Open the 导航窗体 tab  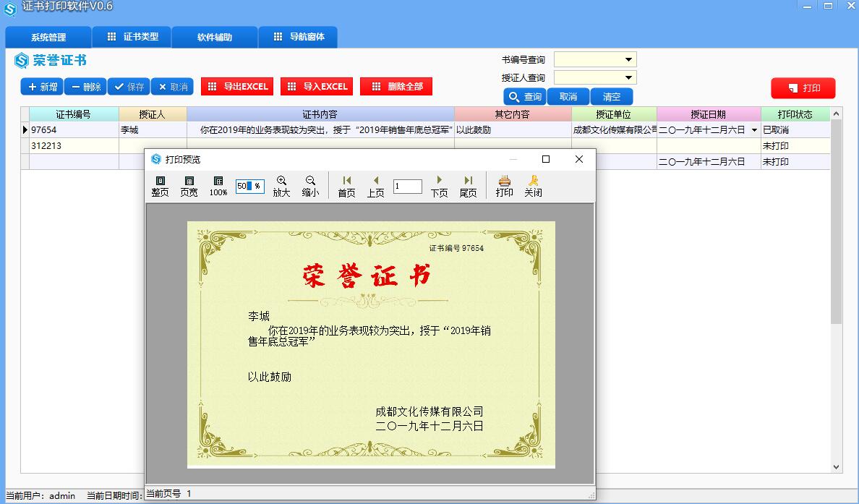click(298, 37)
